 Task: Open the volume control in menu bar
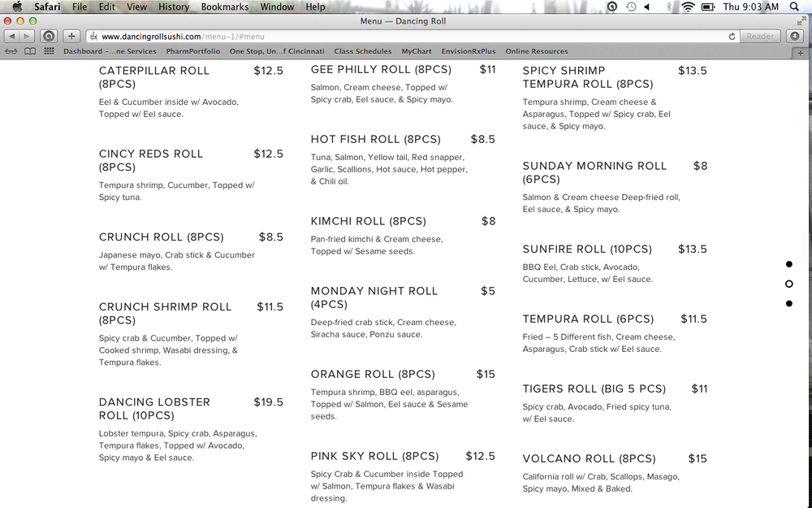pyautogui.click(x=647, y=7)
